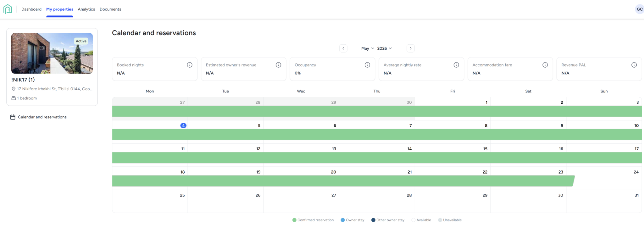Go to next month arrow
The width and height of the screenshot is (644, 239).
click(x=410, y=48)
